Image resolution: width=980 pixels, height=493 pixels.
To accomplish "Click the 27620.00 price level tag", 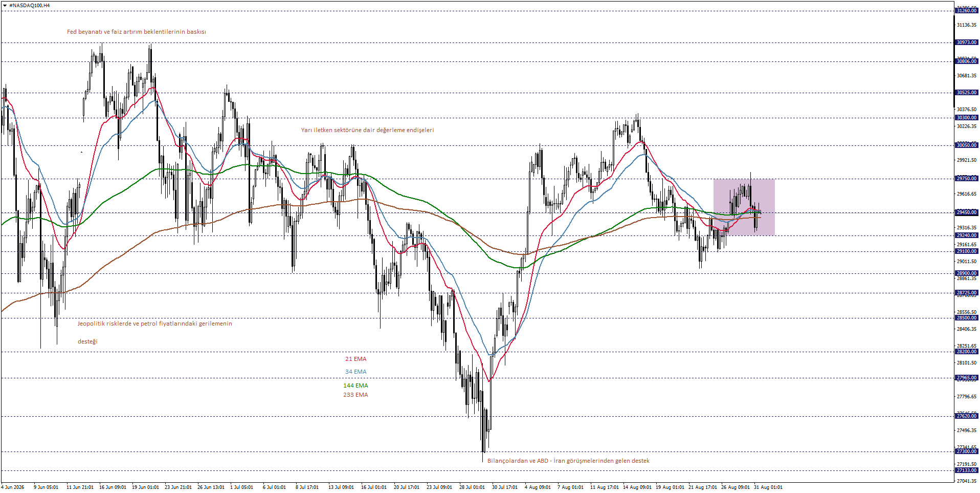I will pyautogui.click(x=966, y=416).
